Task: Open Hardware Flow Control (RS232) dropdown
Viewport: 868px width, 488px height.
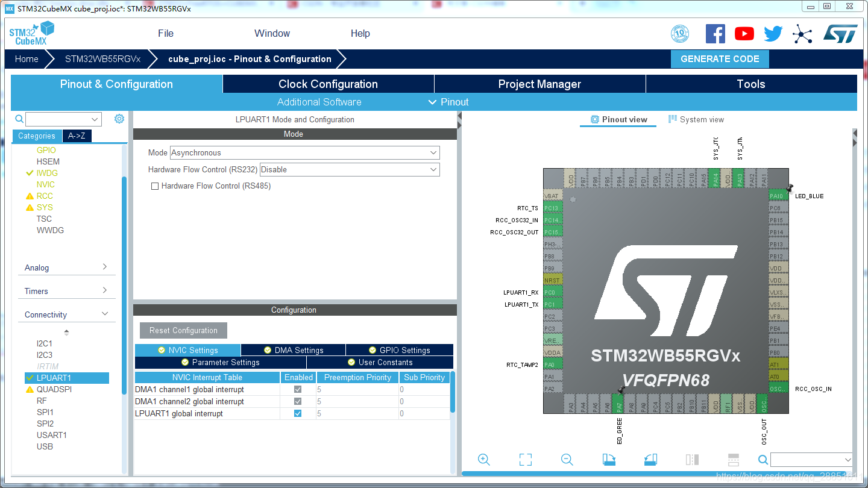Action: click(x=350, y=169)
